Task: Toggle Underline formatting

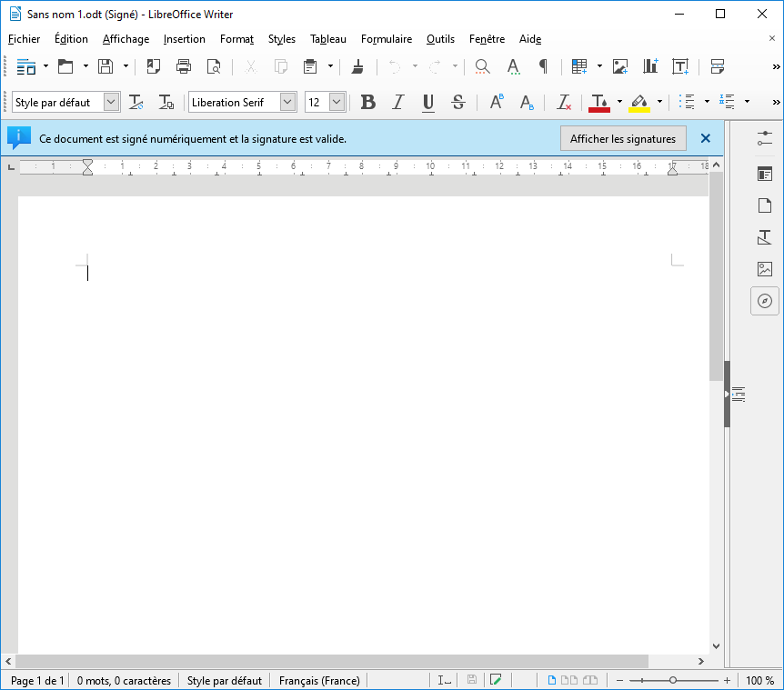Action: [428, 102]
